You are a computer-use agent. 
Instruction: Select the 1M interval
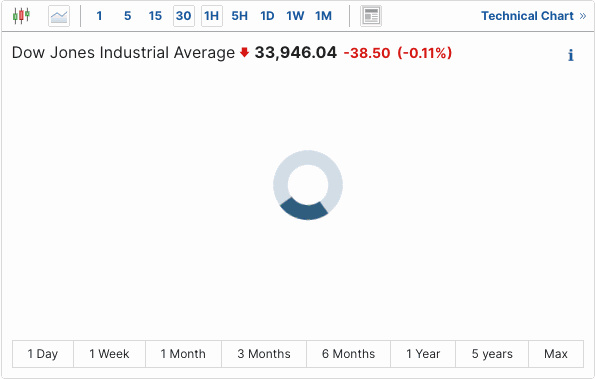pos(323,16)
